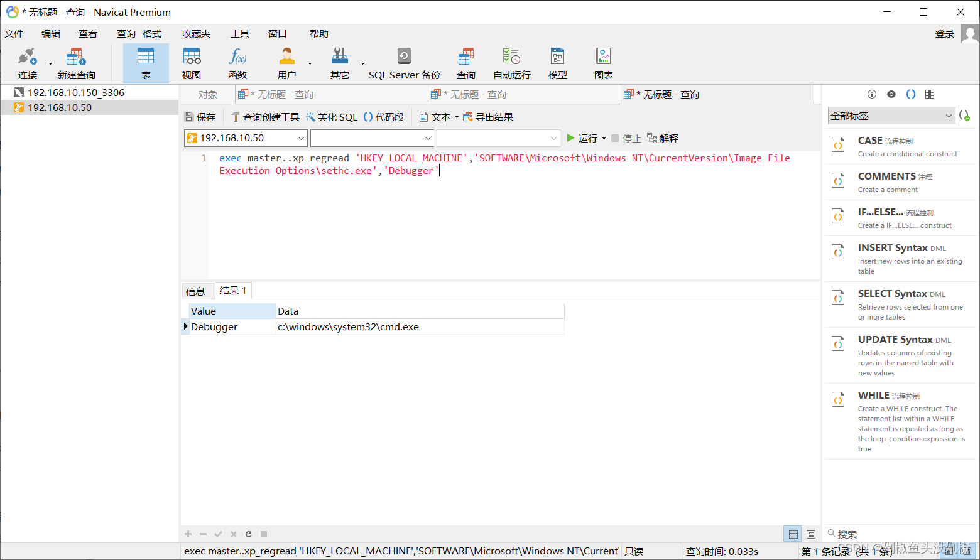Click the 代码段 code snippet button
The image size is (980, 560).
(384, 117)
